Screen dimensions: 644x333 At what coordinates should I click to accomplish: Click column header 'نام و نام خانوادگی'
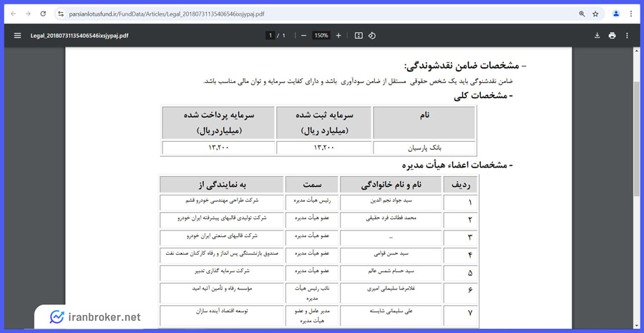coord(391,185)
